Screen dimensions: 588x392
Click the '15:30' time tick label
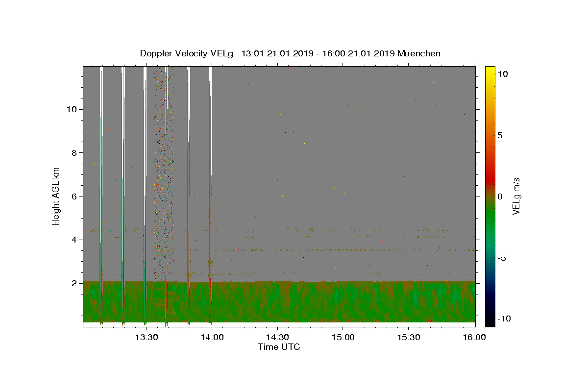coord(408,337)
